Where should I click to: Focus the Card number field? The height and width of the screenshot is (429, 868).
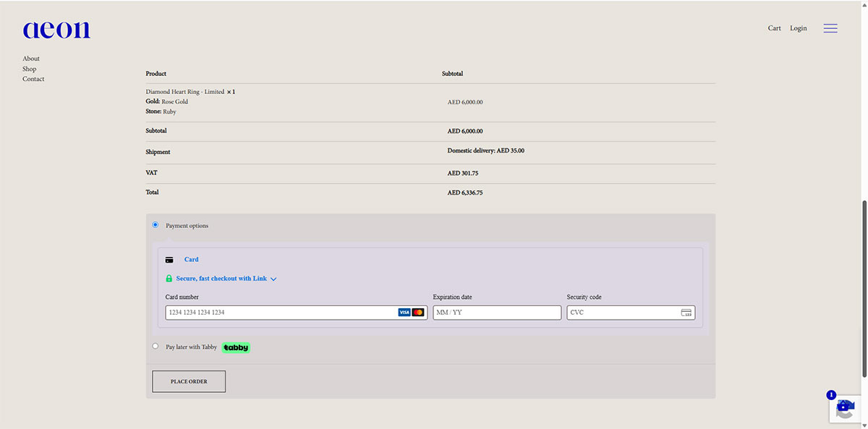(x=296, y=313)
